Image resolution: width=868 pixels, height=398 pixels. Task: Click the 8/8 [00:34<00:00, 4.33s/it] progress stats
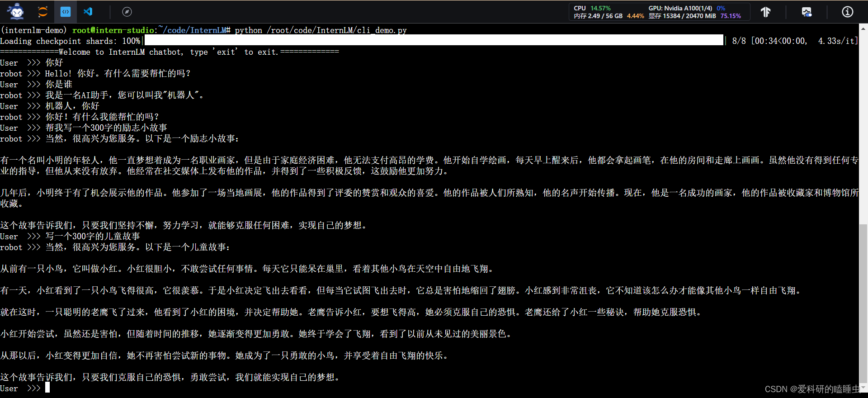point(794,41)
